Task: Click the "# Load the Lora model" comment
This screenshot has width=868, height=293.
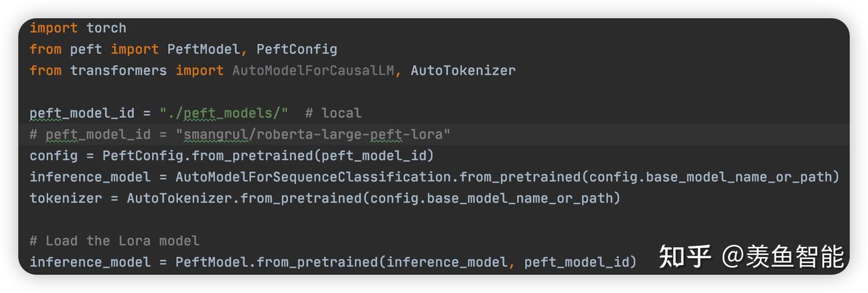Action: pyautogui.click(x=115, y=241)
